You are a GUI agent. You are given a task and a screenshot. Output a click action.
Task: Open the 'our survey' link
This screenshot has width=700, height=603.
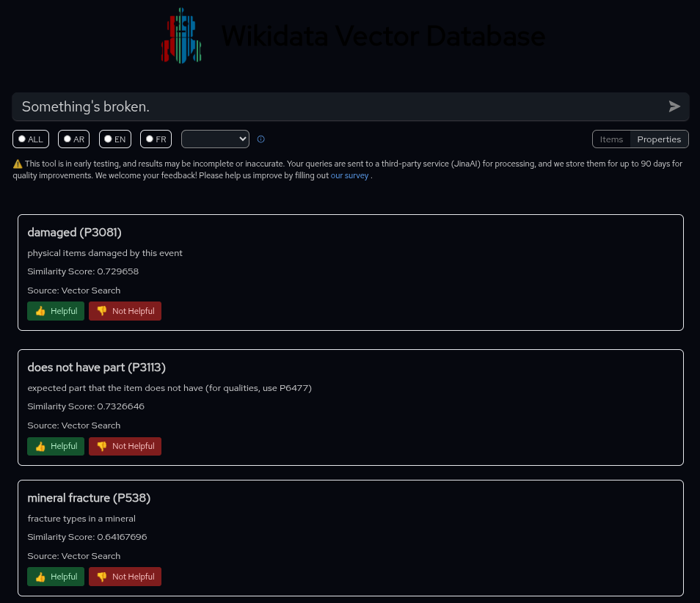click(349, 176)
